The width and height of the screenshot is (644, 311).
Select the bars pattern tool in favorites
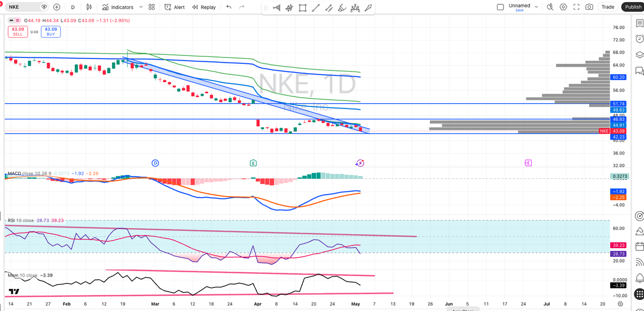click(x=290, y=8)
